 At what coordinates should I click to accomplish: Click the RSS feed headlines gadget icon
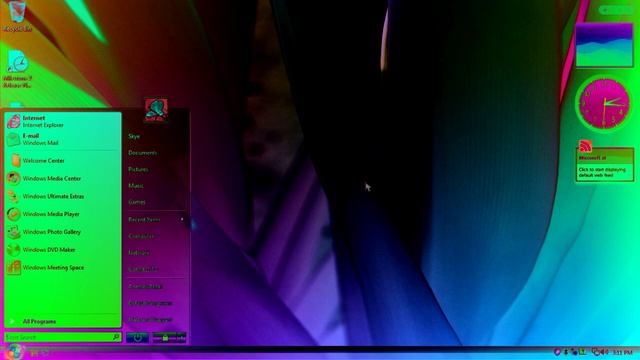coord(585,145)
